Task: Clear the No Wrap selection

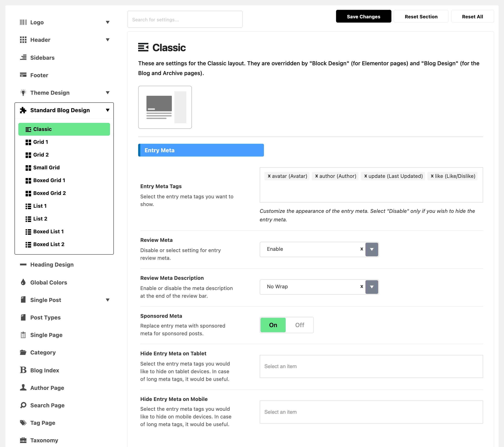Action: (x=362, y=286)
